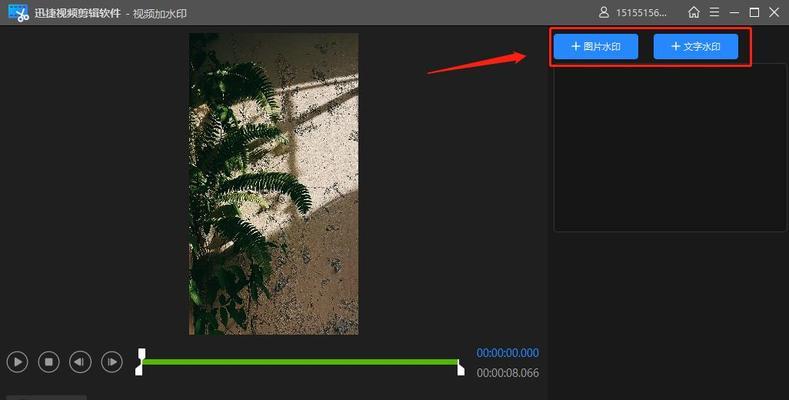Viewport: 789px width, 400px height.
Task: Maximize the video editor window
Action: click(754, 13)
